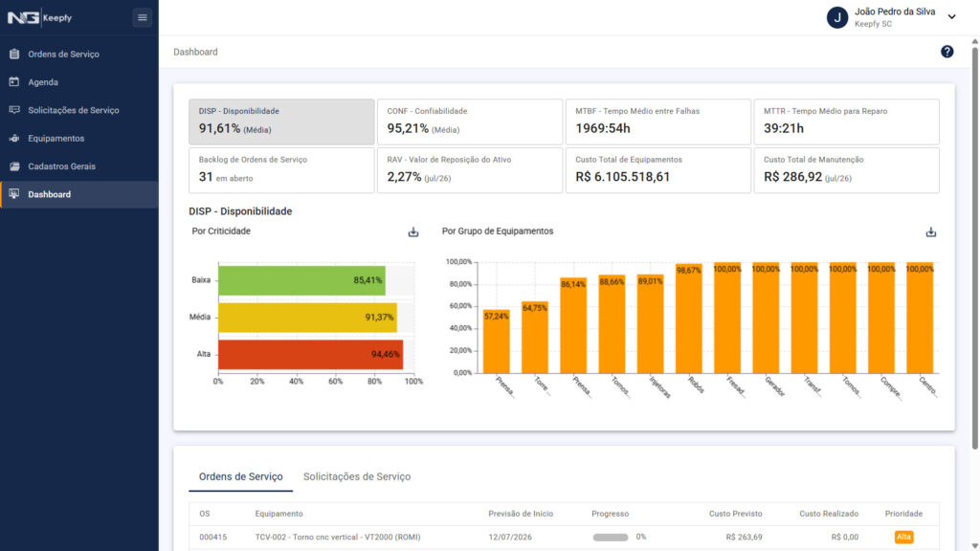Screen dimensions: 980x551
Task: Click the 98,67% Robôs bar
Action: point(689,319)
